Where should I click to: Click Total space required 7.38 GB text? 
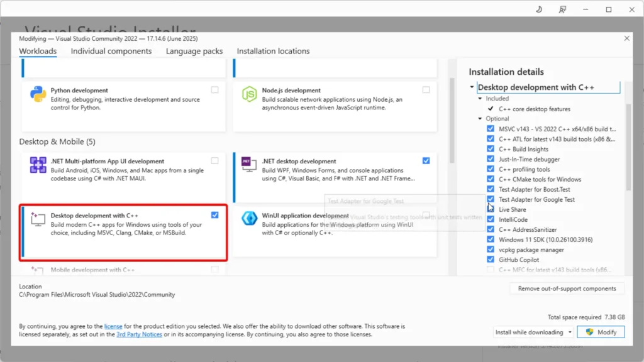point(586,317)
